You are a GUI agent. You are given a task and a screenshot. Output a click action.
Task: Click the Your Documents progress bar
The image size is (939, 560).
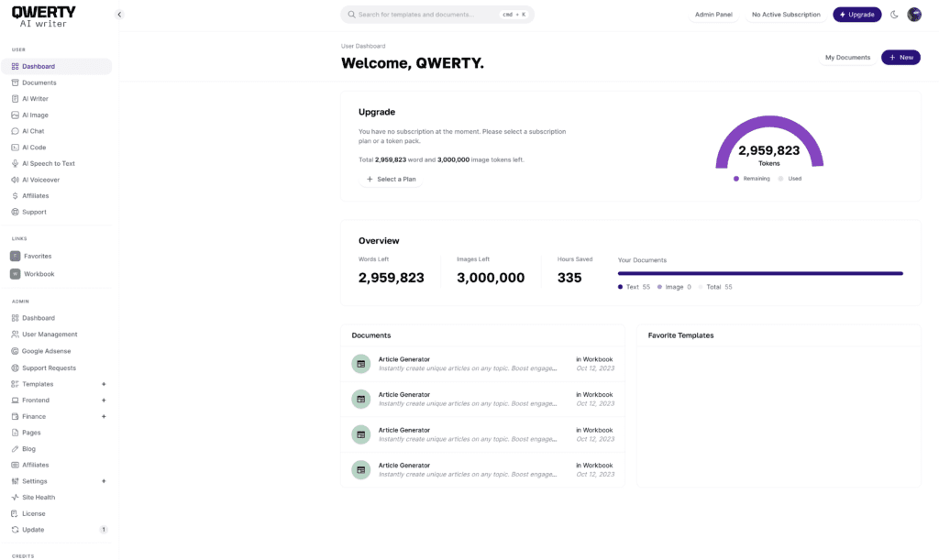click(760, 273)
